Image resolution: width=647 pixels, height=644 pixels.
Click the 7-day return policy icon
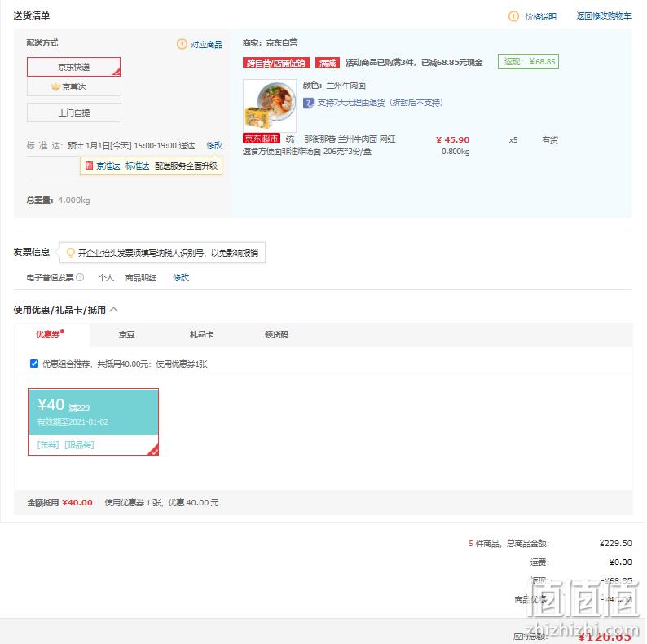[x=308, y=103]
